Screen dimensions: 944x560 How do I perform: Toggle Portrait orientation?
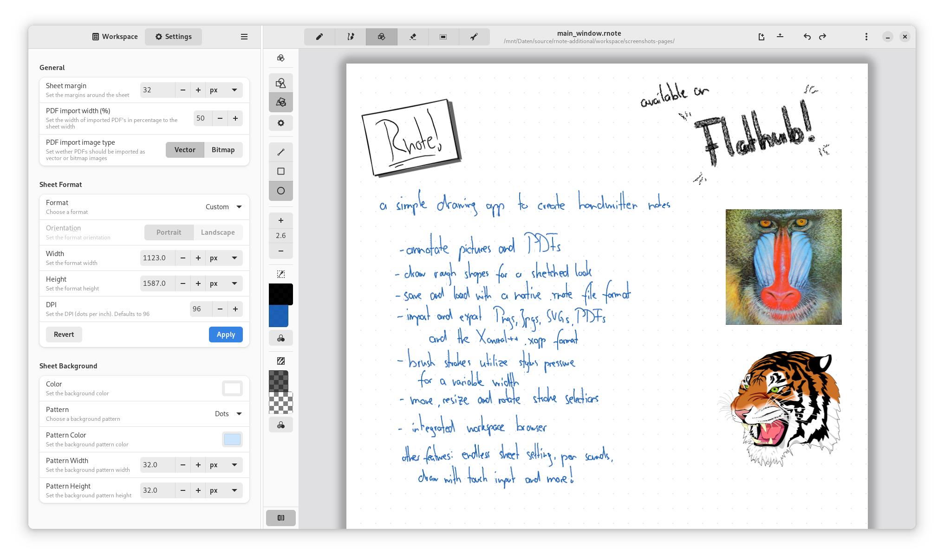coord(168,232)
